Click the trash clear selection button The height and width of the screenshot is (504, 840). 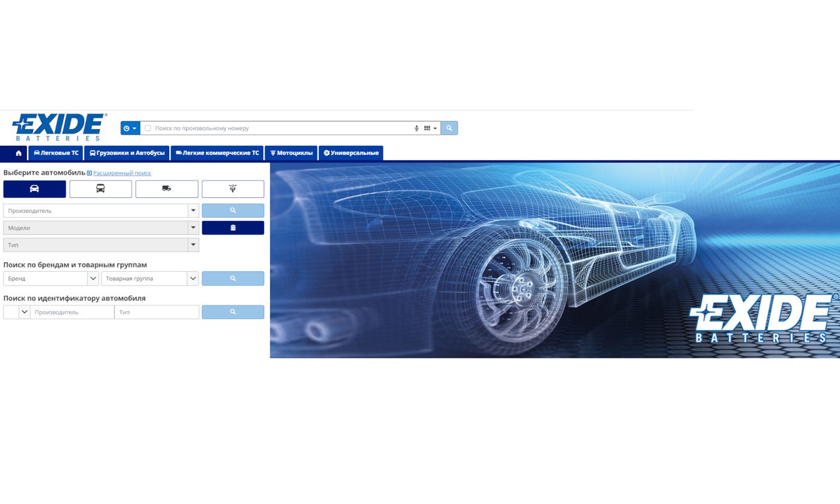pyautogui.click(x=233, y=227)
